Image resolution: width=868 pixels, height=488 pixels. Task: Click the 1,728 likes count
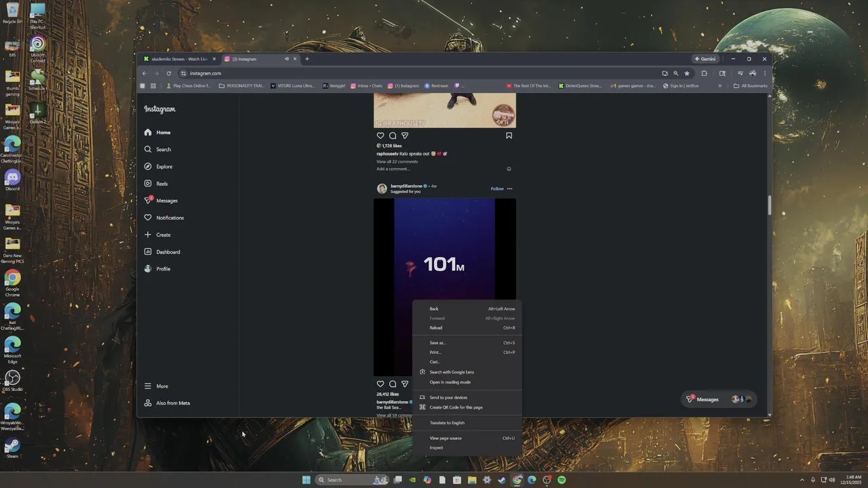pyautogui.click(x=391, y=146)
